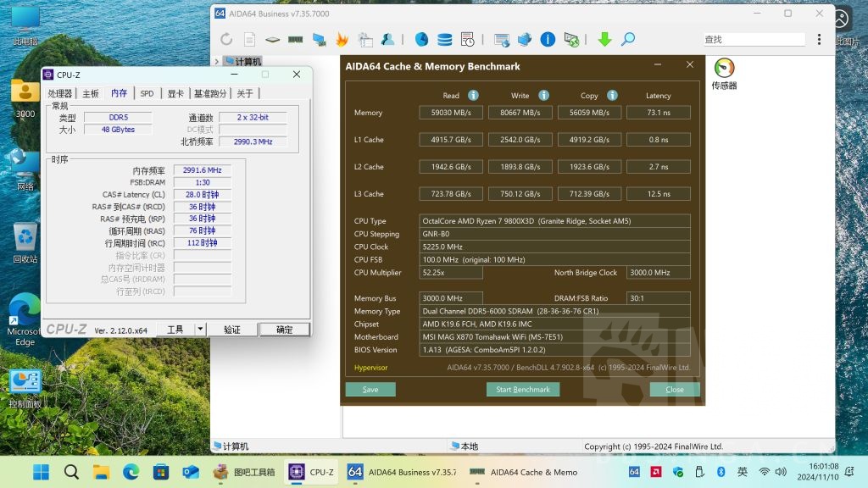
Task: Click the green update arrow icon in AIDA64
Action: pos(604,39)
